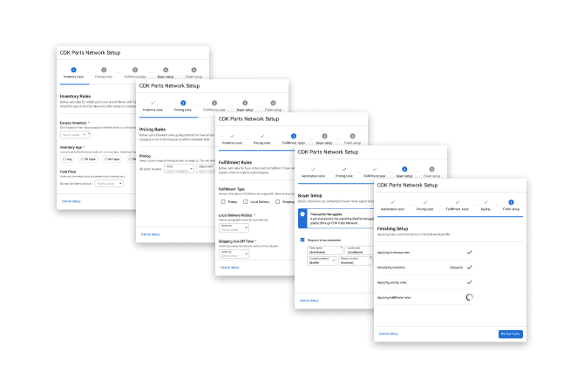This screenshot has height=392, width=584.
Task: Click the checkmark beside Applying inventory rules
Action: click(470, 252)
